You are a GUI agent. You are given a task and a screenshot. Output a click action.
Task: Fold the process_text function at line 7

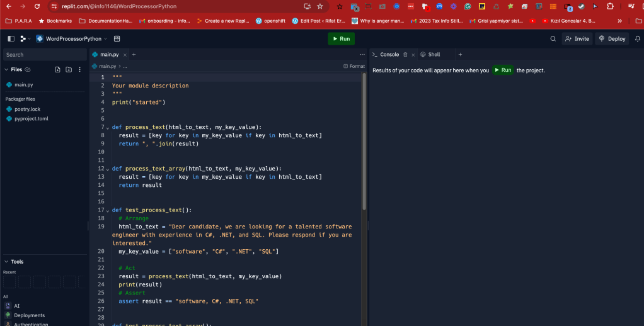(x=108, y=128)
